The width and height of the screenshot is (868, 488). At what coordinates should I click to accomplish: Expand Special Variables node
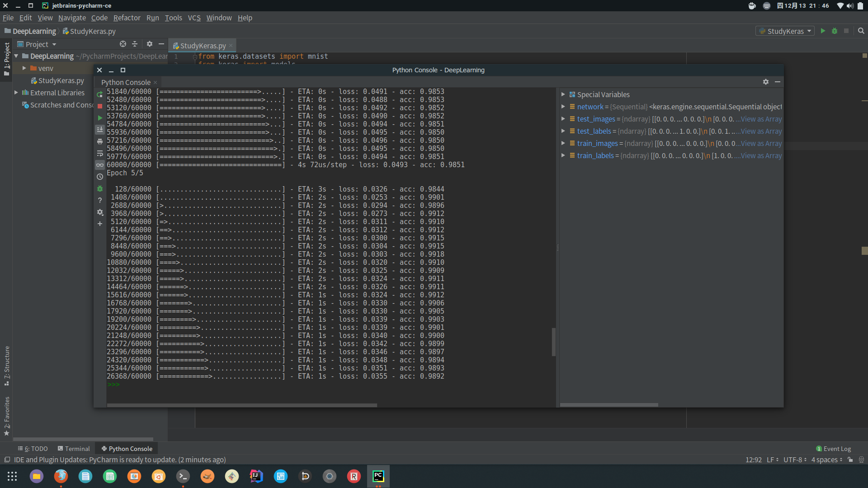(x=563, y=94)
